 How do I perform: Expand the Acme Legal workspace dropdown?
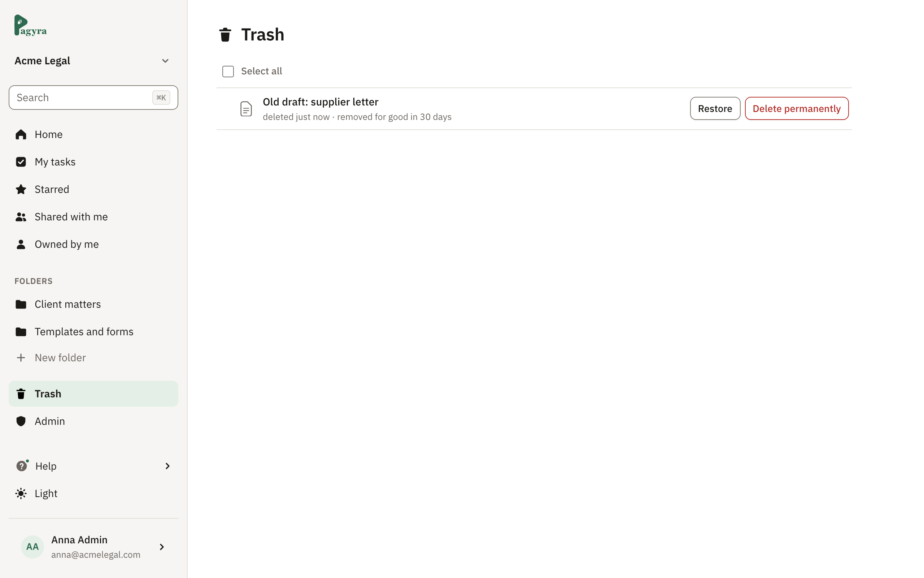pyautogui.click(x=165, y=61)
